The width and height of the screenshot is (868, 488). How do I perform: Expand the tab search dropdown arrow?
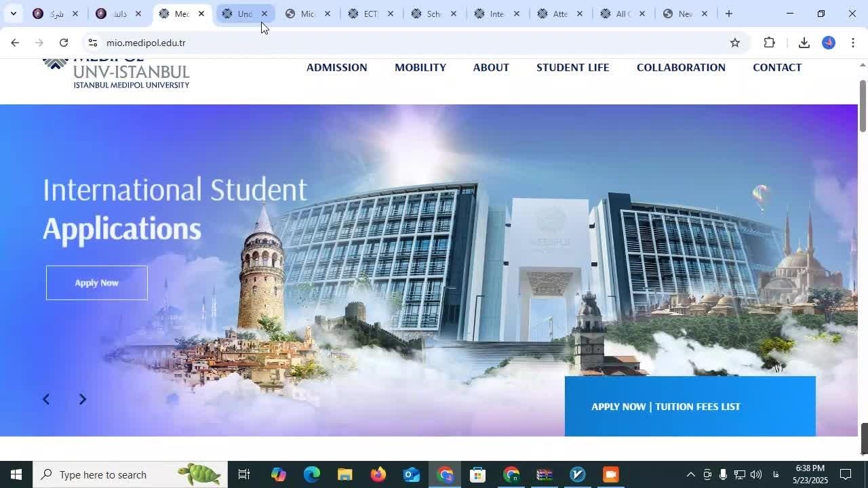point(13,14)
